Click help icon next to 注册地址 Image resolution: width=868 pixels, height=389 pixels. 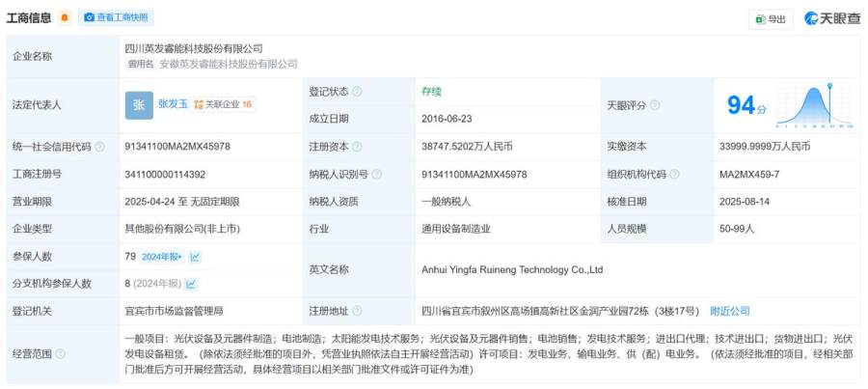click(357, 312)
